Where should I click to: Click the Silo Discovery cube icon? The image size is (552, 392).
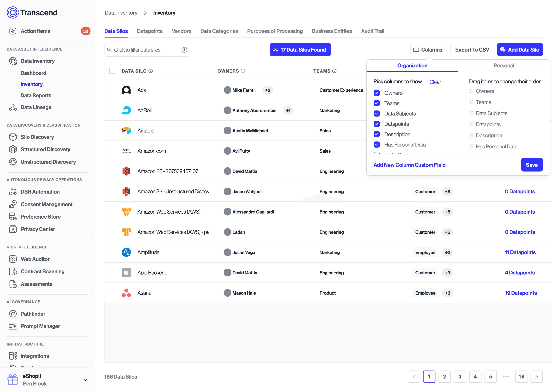tap(13, 137)
